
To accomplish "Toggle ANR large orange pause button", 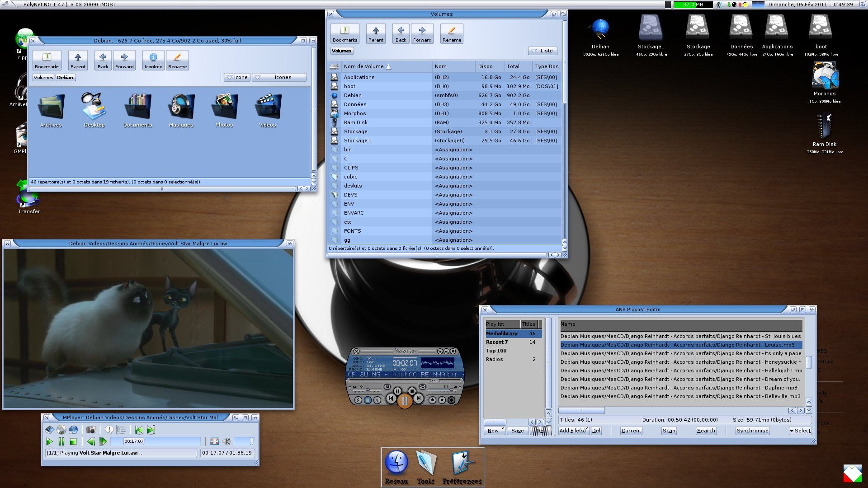I will click(405, 401).
